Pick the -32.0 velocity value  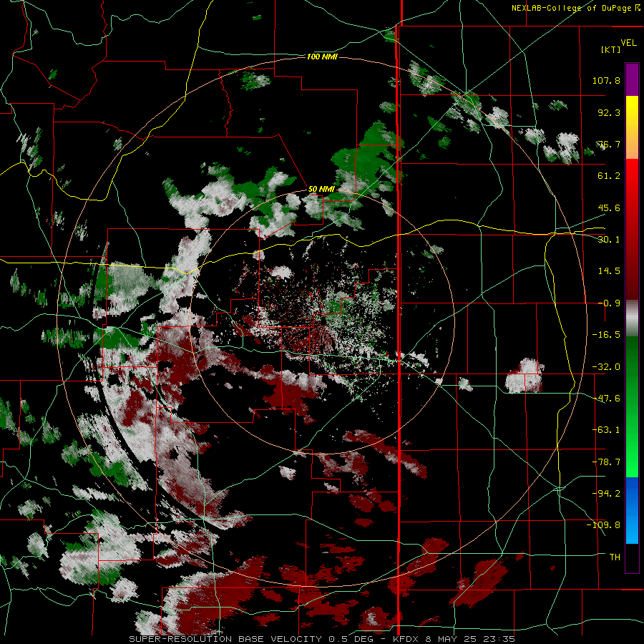[x=606, y=367]
